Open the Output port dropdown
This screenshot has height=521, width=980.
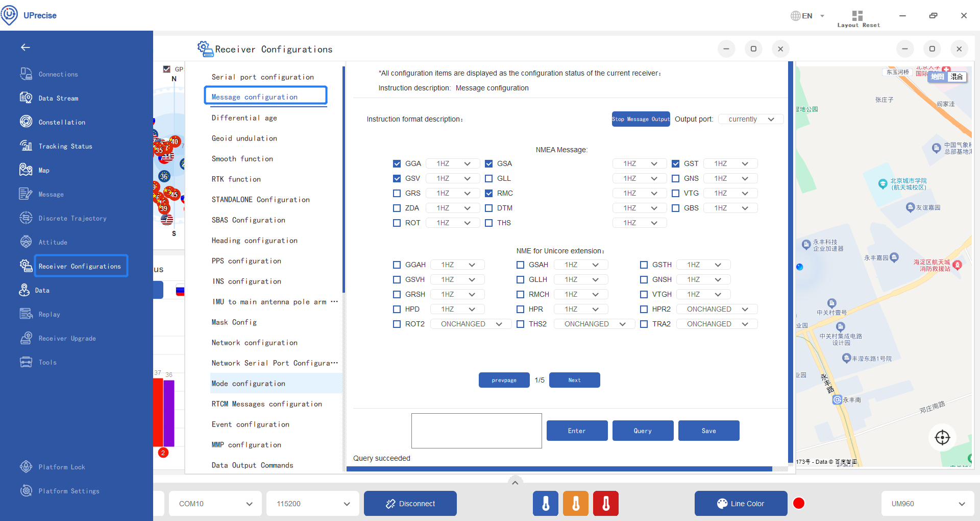750,120
